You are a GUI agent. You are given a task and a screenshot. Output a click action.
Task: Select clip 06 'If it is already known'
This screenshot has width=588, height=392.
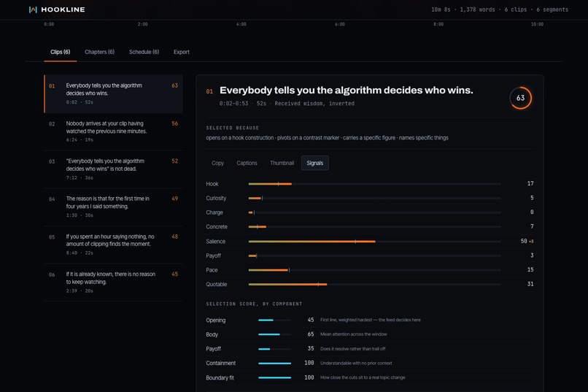[x=113, y=282]
